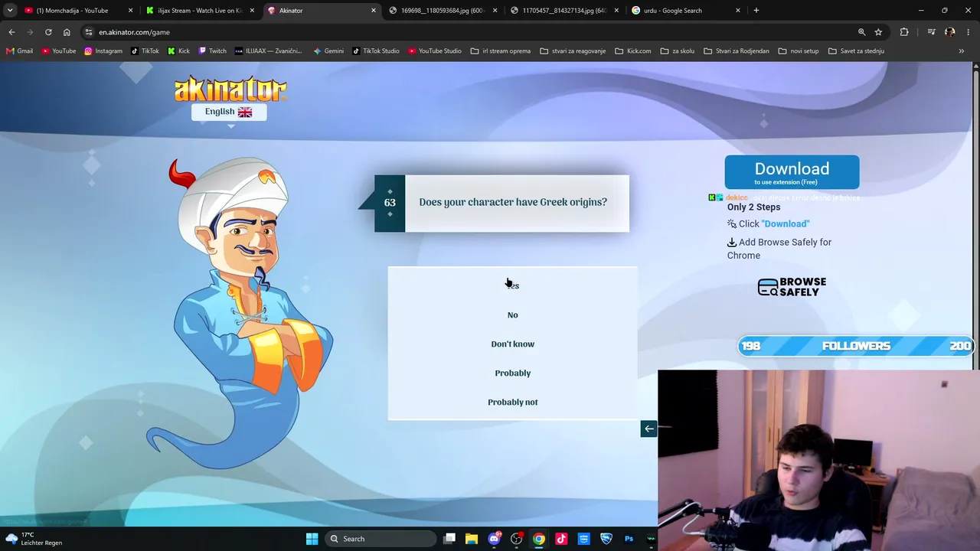This screenshot has width=980, height=551.
Task: Choose the Don't know answer
Action: pos(513,344)
